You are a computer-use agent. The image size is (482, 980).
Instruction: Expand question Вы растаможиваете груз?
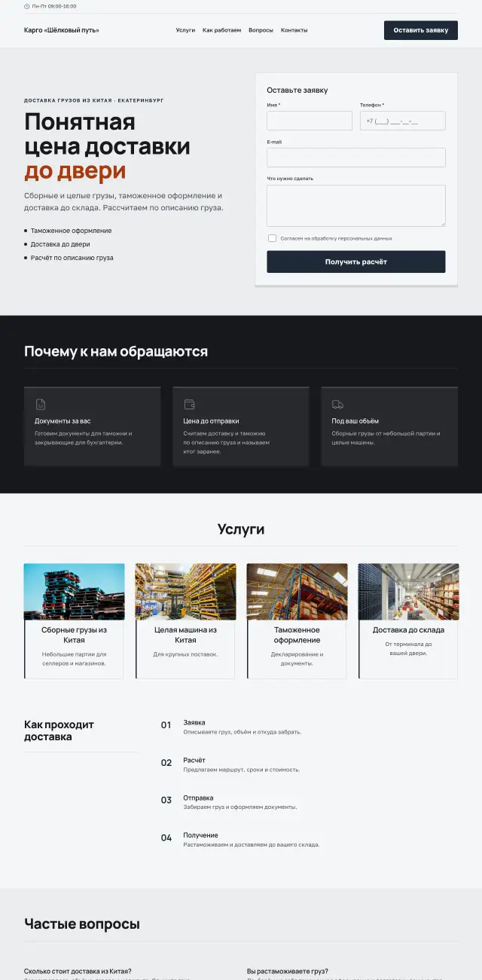coord(288,971)
